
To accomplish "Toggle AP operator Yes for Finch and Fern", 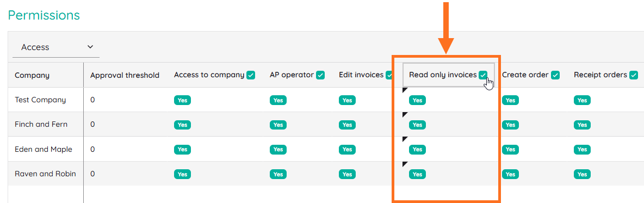I will pyautogui.click(x=278, y=125).
